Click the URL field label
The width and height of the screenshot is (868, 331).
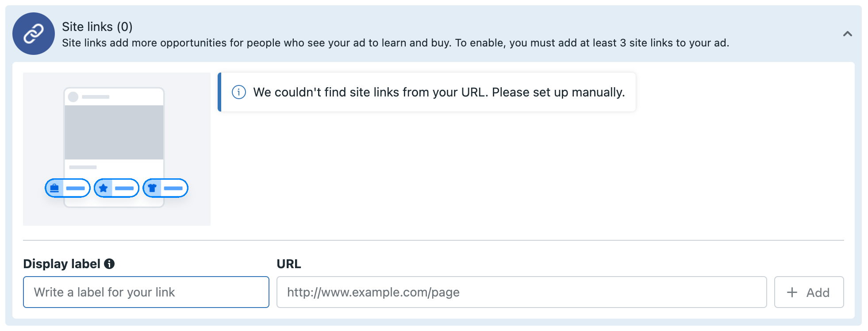click(x=289, y=264)
